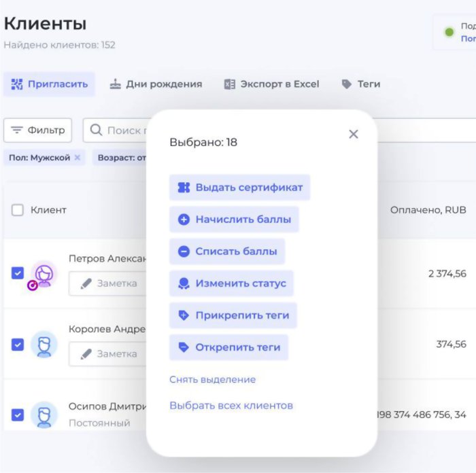Click the Пригласить invite button
This screenshot has width=476, height=473.
click(x=49, y=84)
